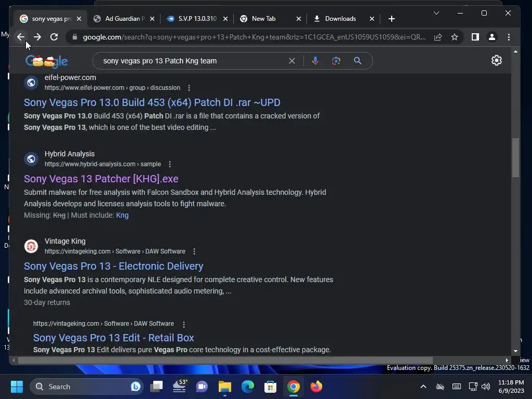This screenshot has width=532, height=399.
Task: Close the S.V.P 13.0.310 tab
Action: click(225, 19)
